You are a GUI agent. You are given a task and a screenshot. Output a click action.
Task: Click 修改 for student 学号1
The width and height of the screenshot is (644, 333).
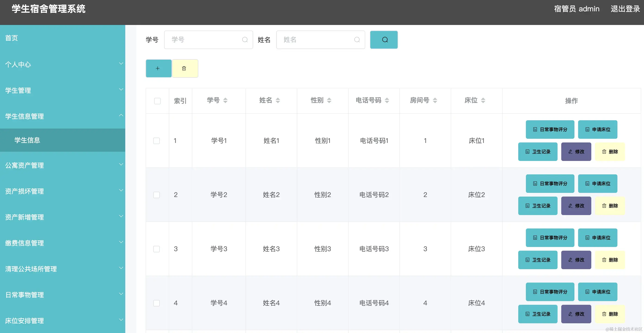coord(576,151)
